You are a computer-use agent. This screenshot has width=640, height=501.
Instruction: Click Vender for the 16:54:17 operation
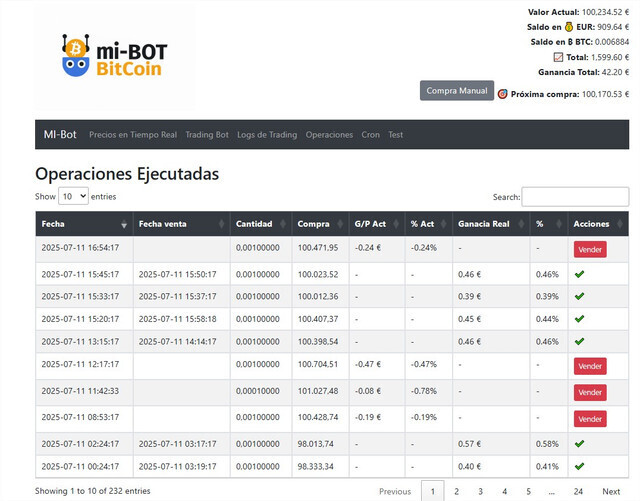coord(590,249)
